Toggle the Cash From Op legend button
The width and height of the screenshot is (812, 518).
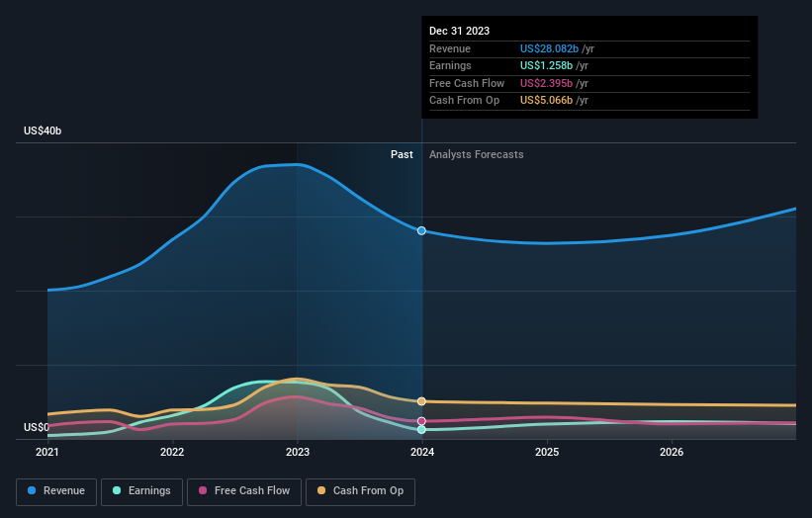coord(360,491)
